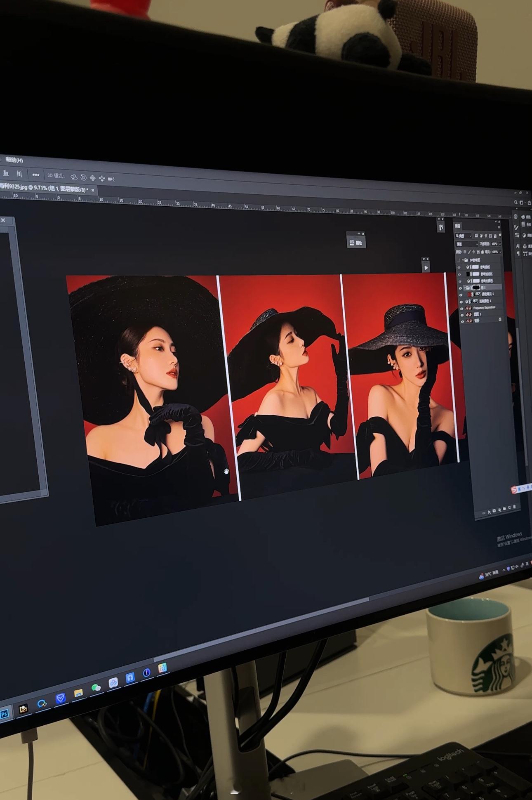Open the collapsed 属性 properties panel
This screenshot has width=532, height=800.
pyautogui.click(x=355, y=243)
